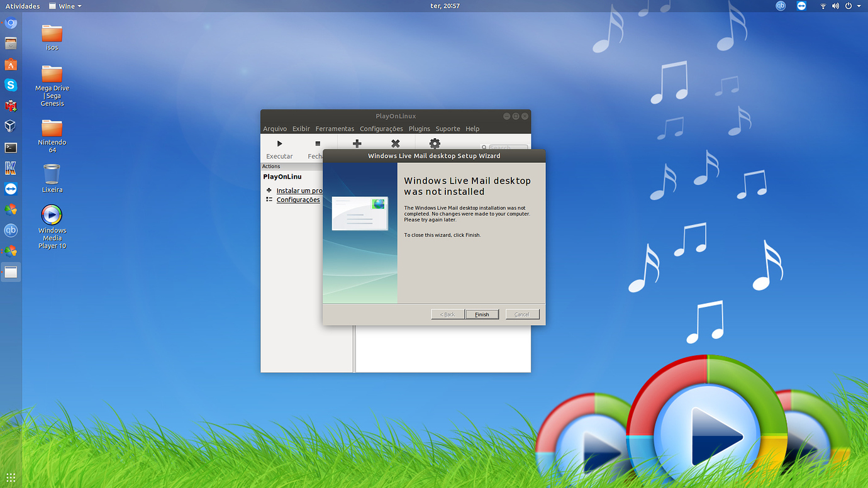Open Chromium browser from the dock
Screen dimensions: 868x488
coord(11,23)
